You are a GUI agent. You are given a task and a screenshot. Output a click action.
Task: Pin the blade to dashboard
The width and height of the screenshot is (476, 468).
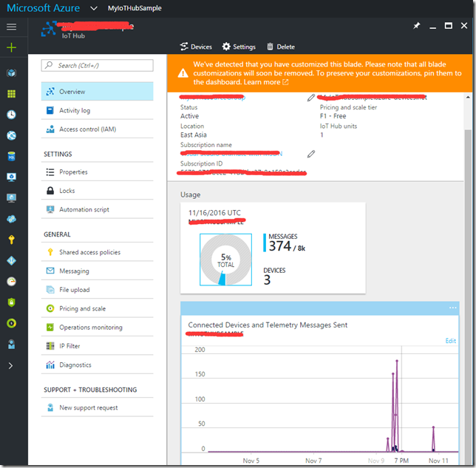tap(417, 26)
